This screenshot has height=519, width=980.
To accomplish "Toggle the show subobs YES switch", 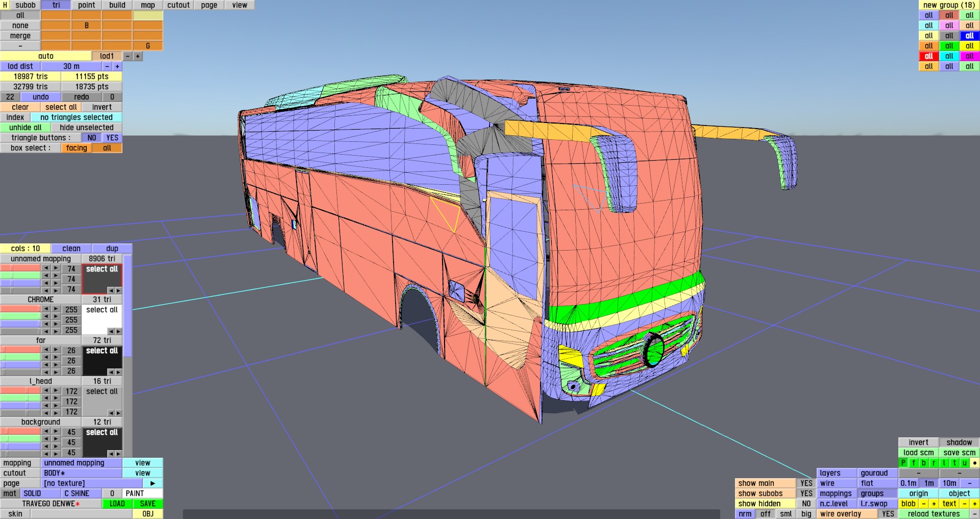I will [x=806, y=493].
